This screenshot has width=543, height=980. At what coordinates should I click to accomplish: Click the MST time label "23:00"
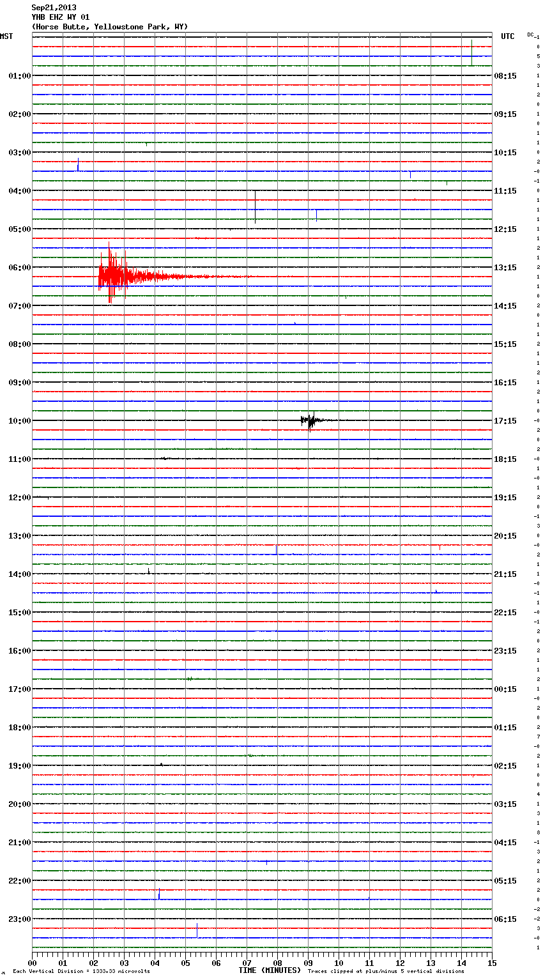[x=20, y=919]
